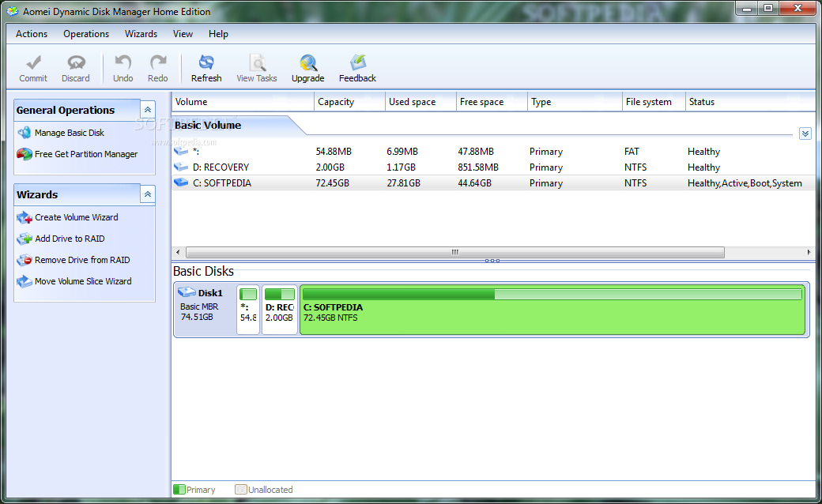Select the C: SOFTPEDIA volume name
The width and height of the screenshot is (822, 504).
[x=222, y=182]
